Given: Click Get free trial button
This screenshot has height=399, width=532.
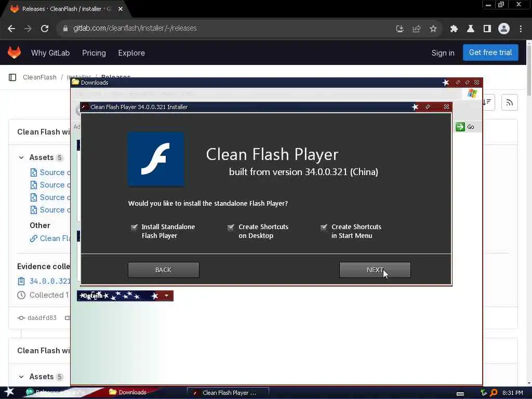Looking at the screenshot, I should [490, 52].
